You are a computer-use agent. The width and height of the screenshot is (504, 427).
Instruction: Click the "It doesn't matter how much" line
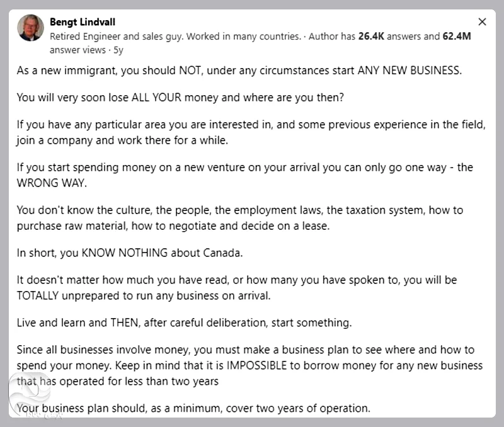click(237, 280)
